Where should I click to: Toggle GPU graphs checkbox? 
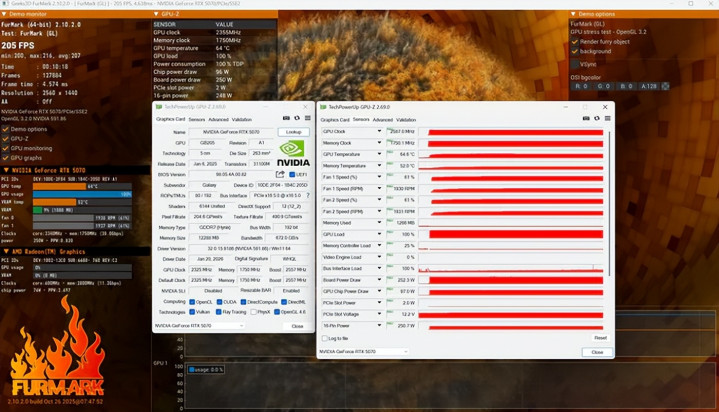(6, 158)
